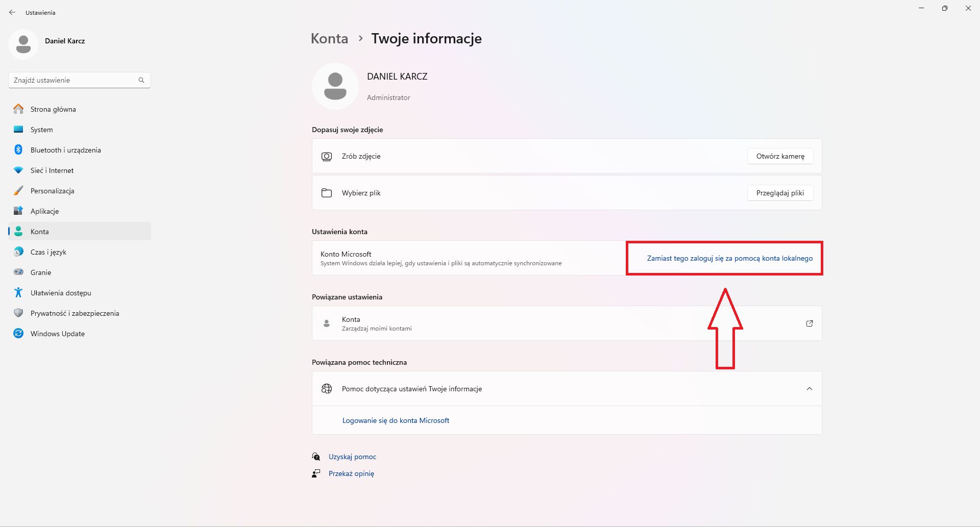This screenshot has width=980, height=527.
Task: Select the Bluetooth i urządzenia icon
Action: 18,149
